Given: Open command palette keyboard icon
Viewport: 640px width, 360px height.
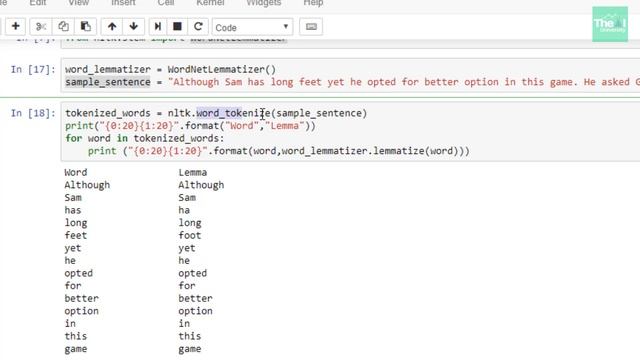Looking at the screenshot, I should pyautogui.click(x=311, y=27).
